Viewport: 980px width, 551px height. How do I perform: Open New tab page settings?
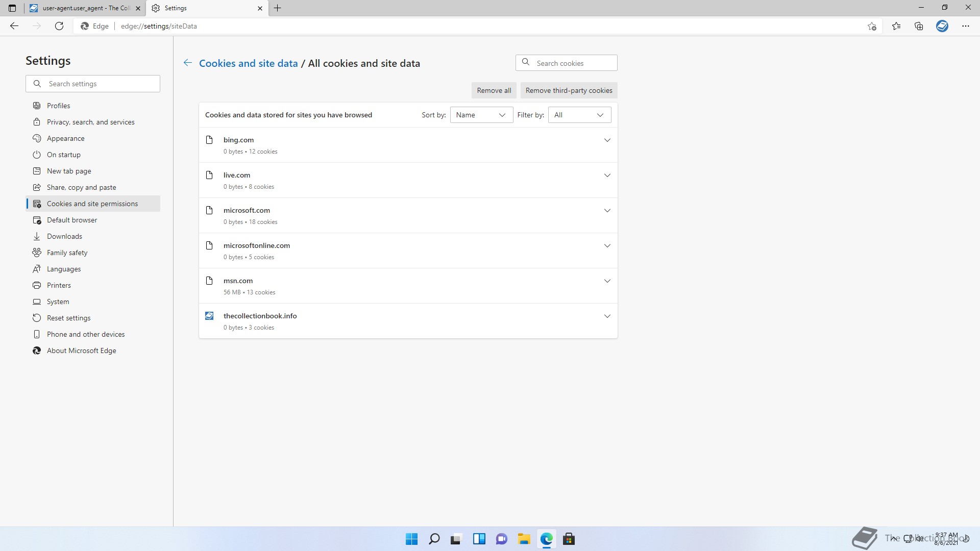pos(93,171)
